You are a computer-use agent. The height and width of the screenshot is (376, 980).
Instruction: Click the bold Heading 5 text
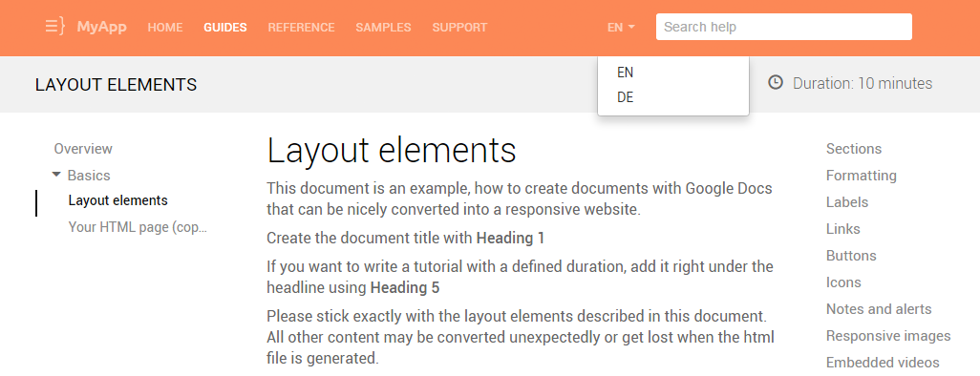(405, 288)
